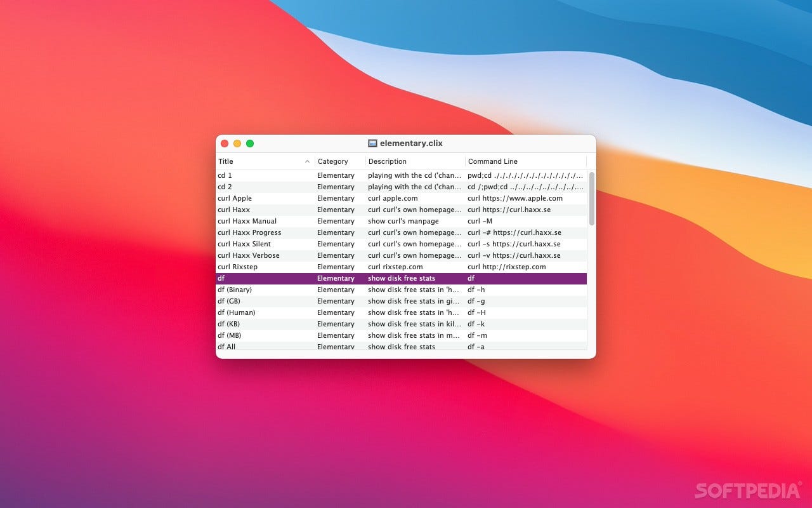This screenshot has height=508, width=812.
Task: Click the 'curl -# https://curl.haxx.se' command cell
Action: point(514,232)
